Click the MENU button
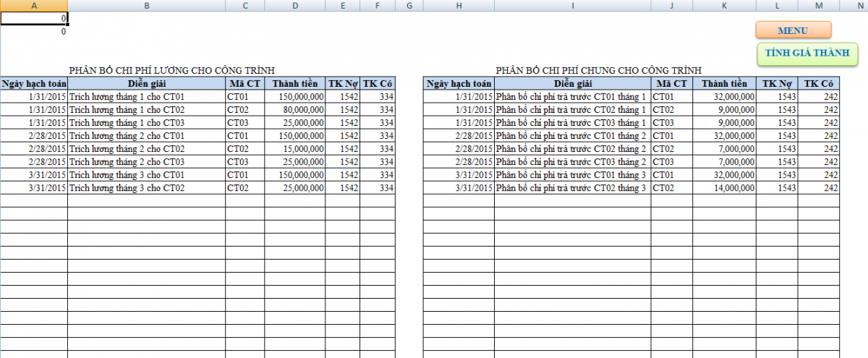Viewport: 868px width, 358px height. [793, 30]
